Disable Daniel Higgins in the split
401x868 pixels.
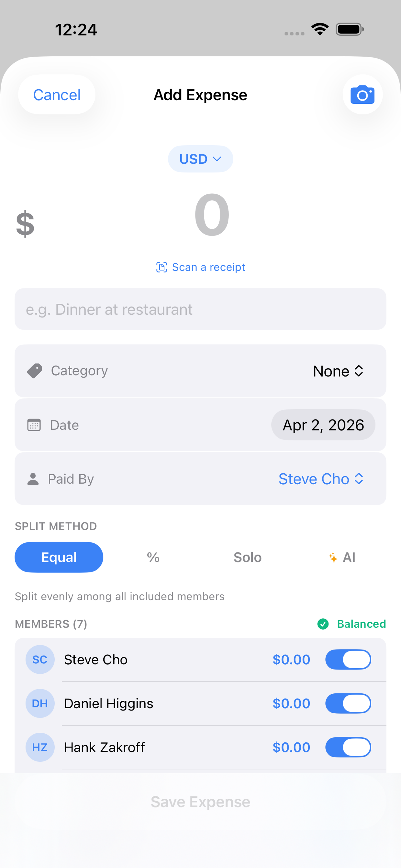pyautogui.click(x=348, y=703)
